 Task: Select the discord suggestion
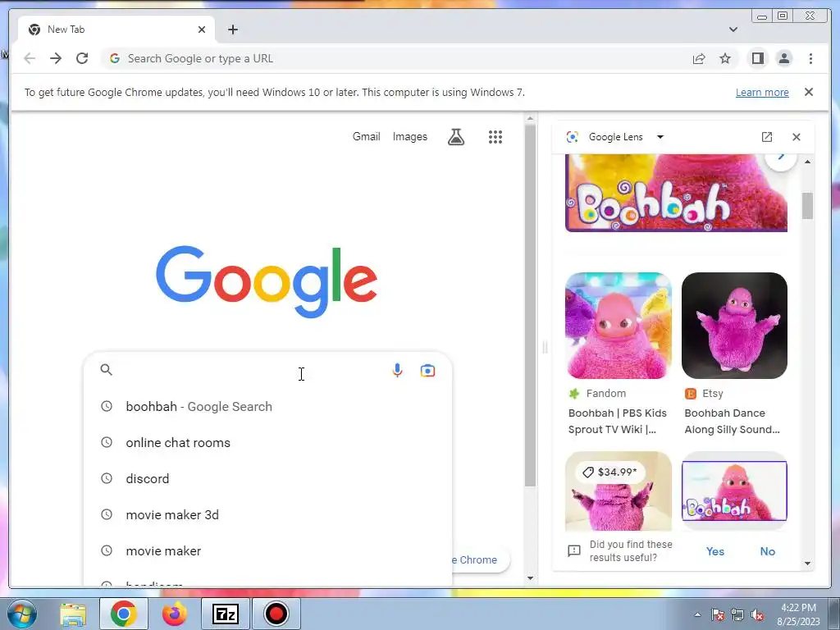268,478
